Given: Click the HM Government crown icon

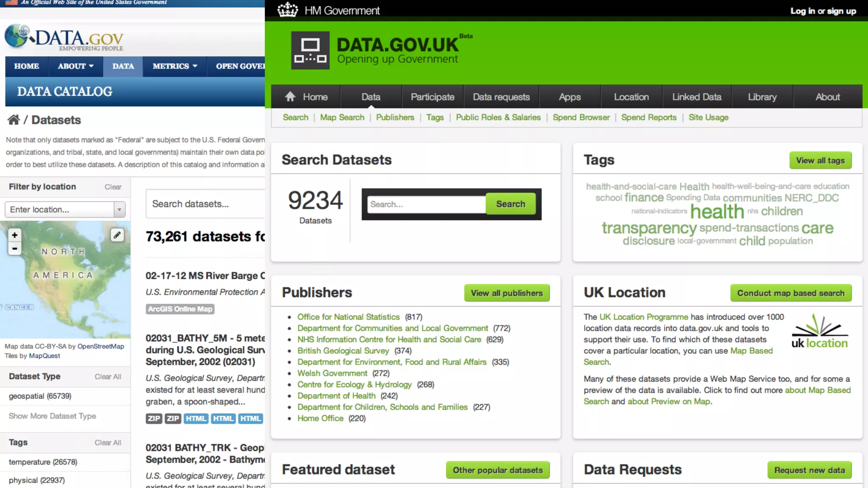Looking at the screenshot, I should click(x=288, y=10).
